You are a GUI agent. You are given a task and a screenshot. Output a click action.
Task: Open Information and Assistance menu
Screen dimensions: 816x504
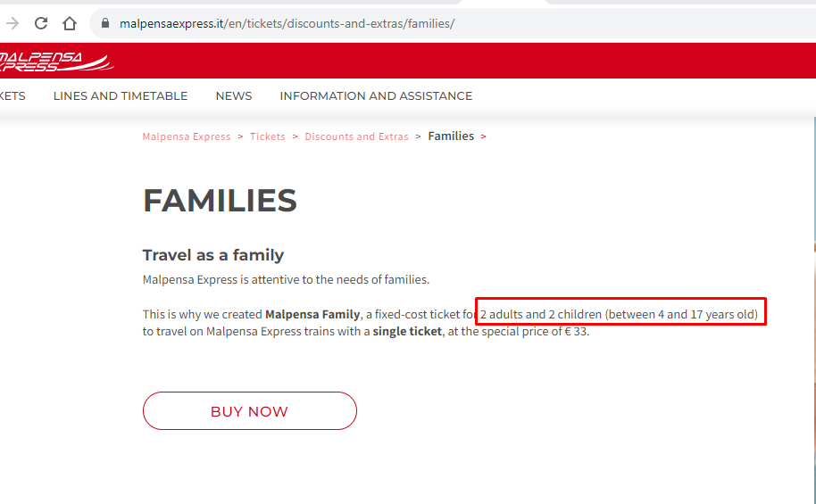pyautogui.click(x=376, y=95)
